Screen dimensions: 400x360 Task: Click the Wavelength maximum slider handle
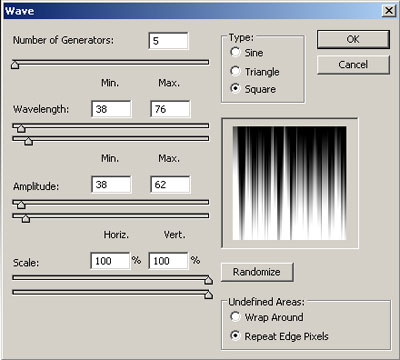click(29, 141)
